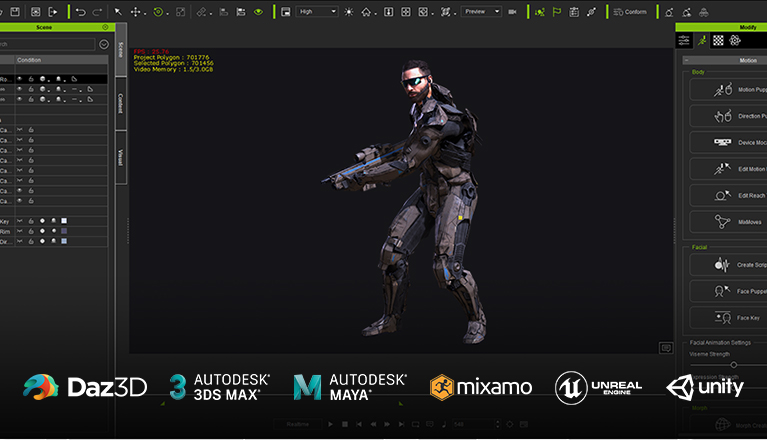767x440 pixels.
Task: Open Edit Reach Target
Action: click(728, 196)
